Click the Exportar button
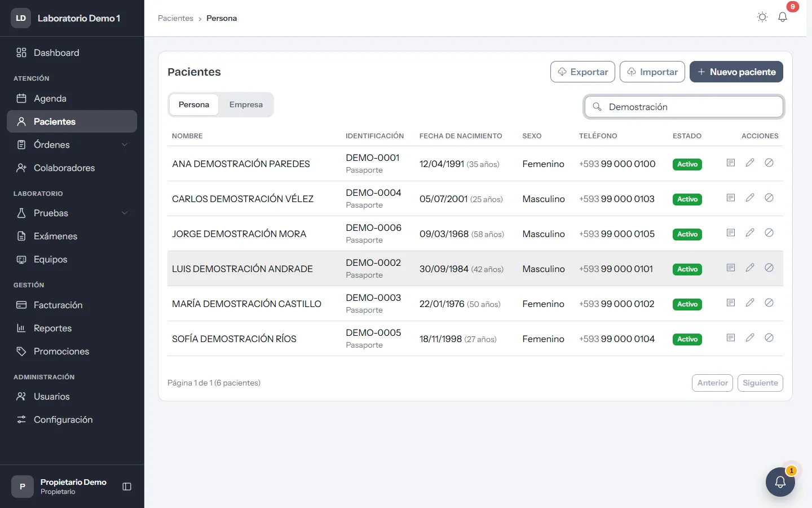Screen dimensions: 812x508 (x=582, y=72)
